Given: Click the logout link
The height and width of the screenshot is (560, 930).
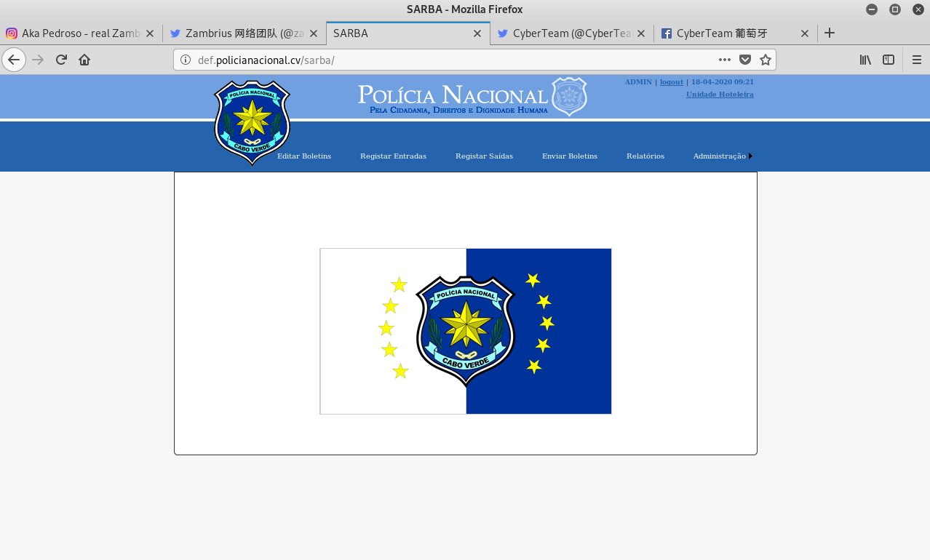Looking at the screenshot, I should [672, 82].
